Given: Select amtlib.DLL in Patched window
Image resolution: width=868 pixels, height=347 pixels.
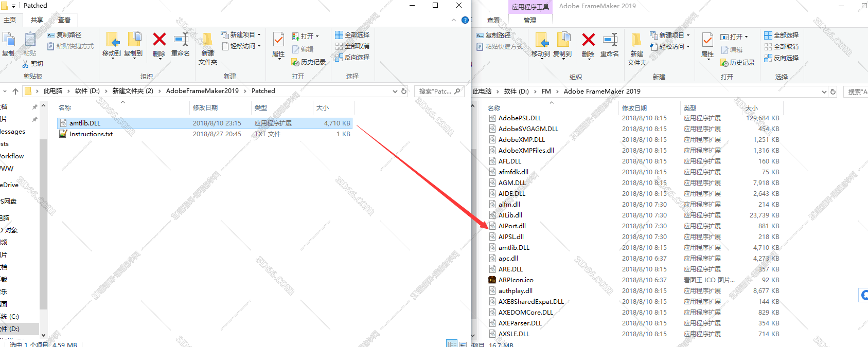Looking at the screenshot, I should click(x=204, y=123).
